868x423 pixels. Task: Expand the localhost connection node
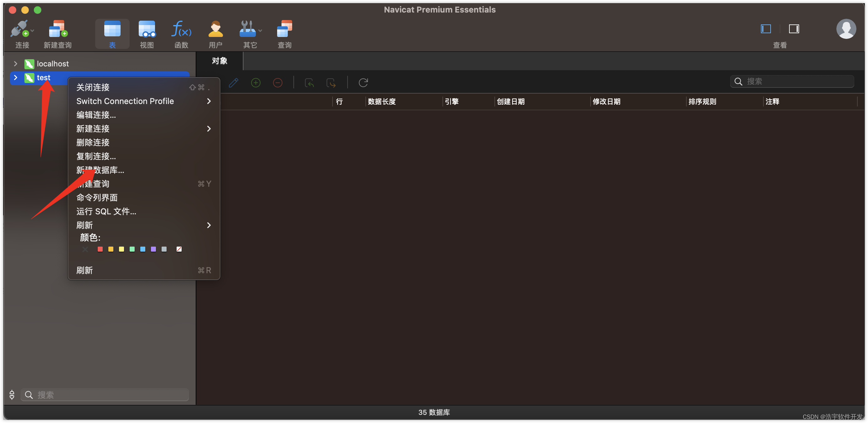click(16, 63)
